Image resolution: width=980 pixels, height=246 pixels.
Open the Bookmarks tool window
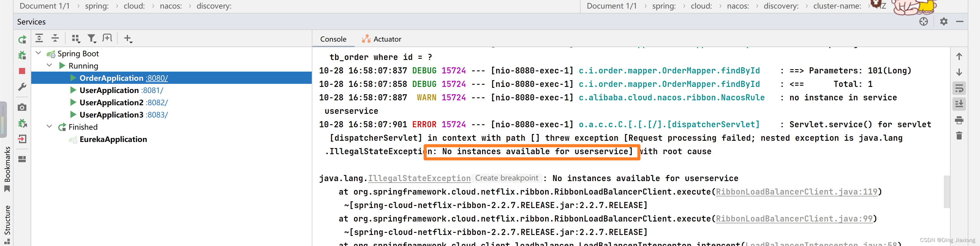[7, 169]
